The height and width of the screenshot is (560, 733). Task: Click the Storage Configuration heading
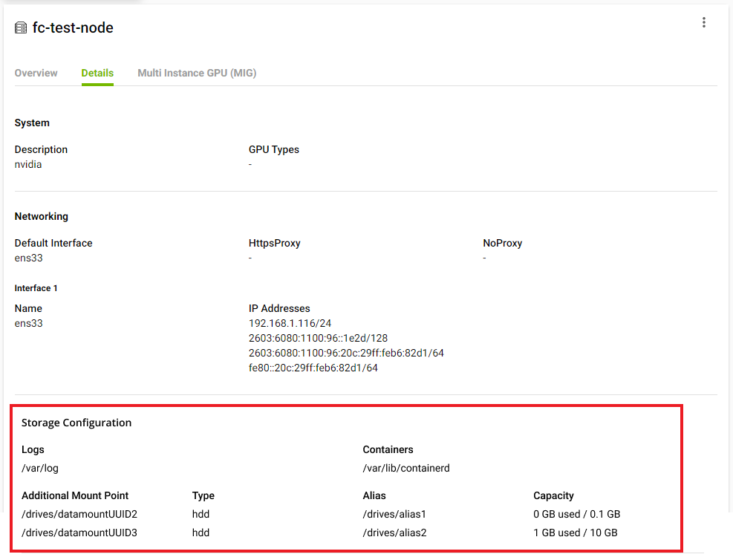76,423
